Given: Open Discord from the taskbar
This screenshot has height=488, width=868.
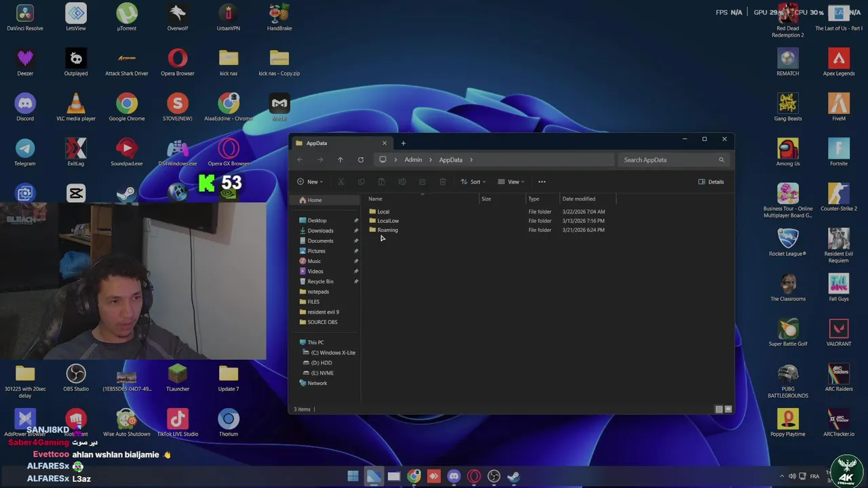Looking at the screenshot, I should point(454,476).
